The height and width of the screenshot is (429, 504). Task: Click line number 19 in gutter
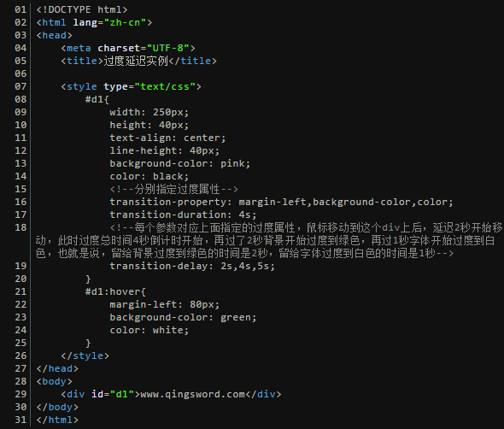coord(21,267)
